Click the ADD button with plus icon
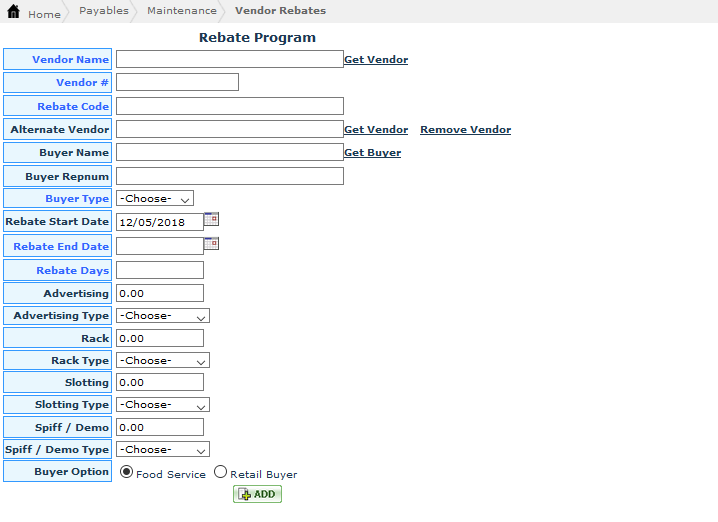This screenshot has width=718, height=522. (257, 494)
